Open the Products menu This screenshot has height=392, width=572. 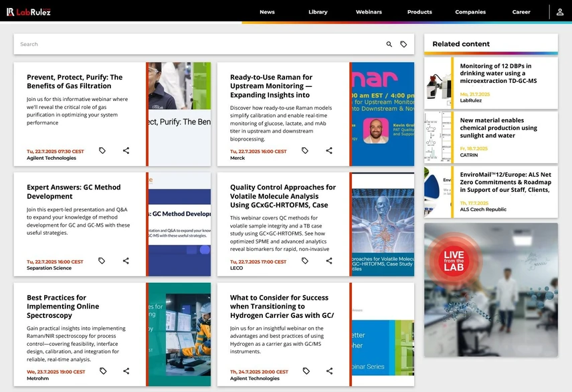419,12
